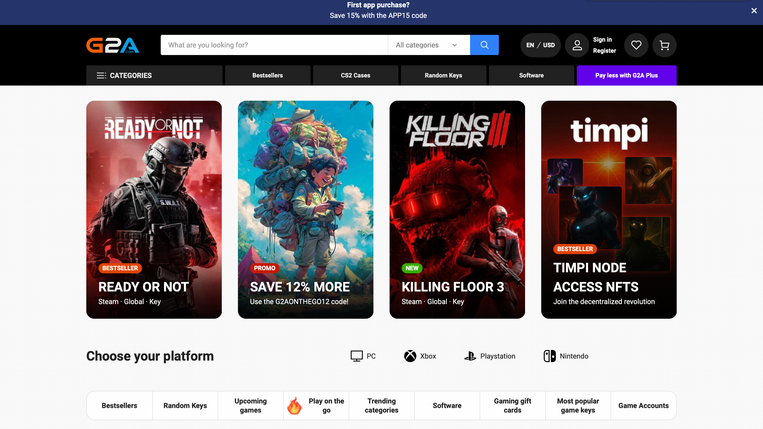763x429 pixels.
Task: Select the Nintendo Switch icon
Action: coord(549,356)
